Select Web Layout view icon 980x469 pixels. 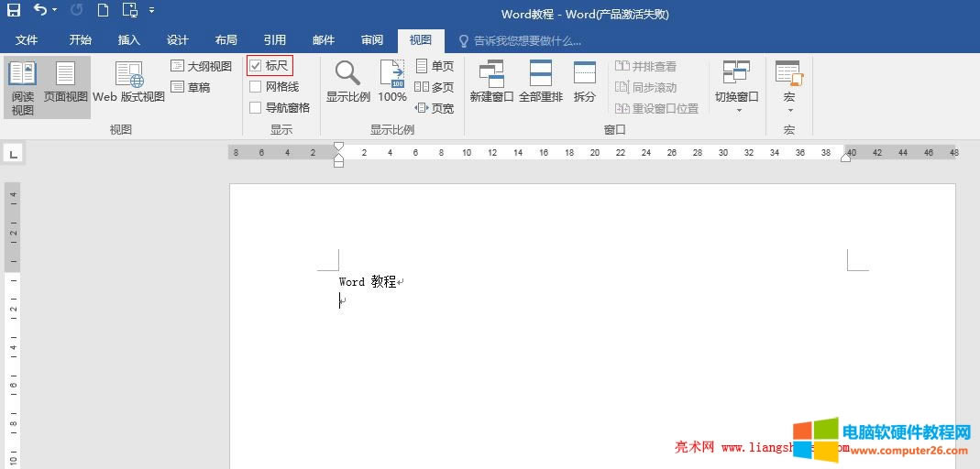[x=129, y=82]
